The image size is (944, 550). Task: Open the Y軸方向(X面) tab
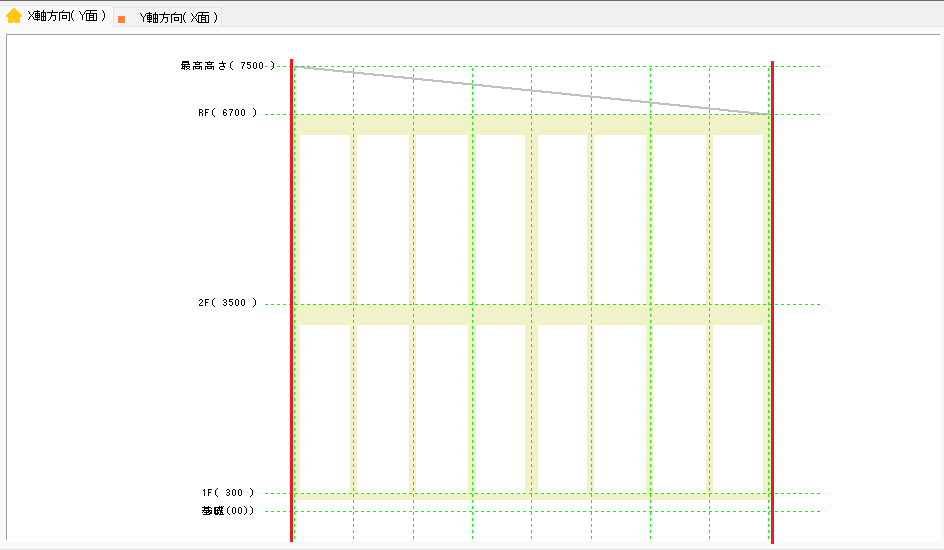[178, 18]
